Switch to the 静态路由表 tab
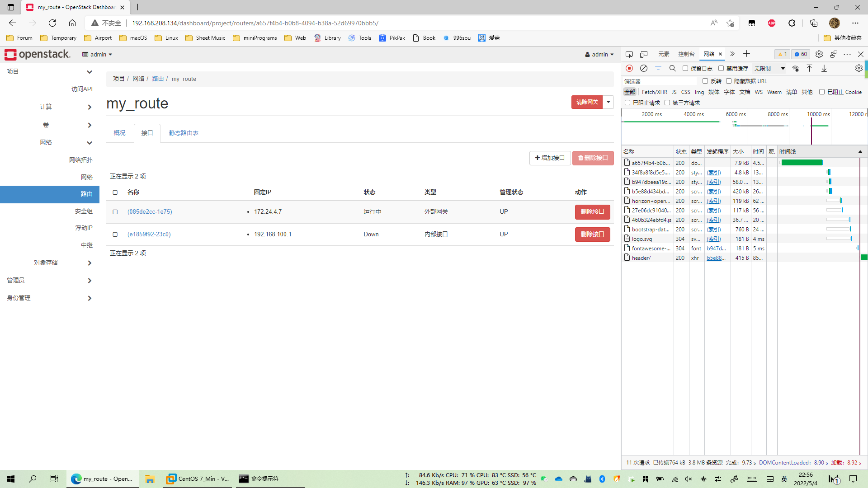The height and width of the screenshot is (488, 868). click(x=184, y=133)
